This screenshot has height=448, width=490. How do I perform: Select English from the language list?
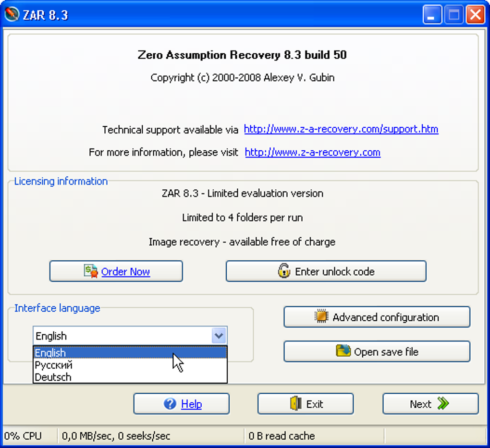click(x=130, y=352)
